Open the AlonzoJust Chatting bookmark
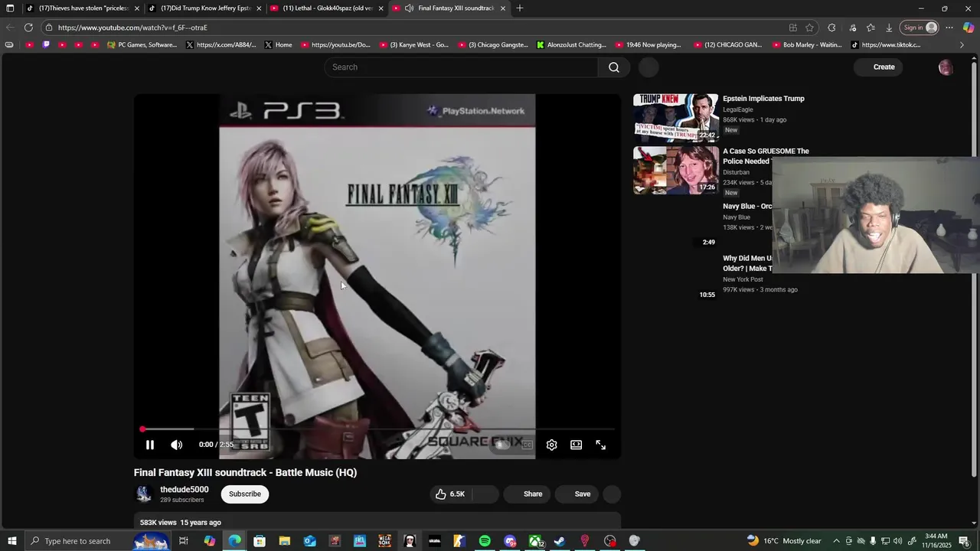This screenshot has width=980, height=551. point(571,45)
